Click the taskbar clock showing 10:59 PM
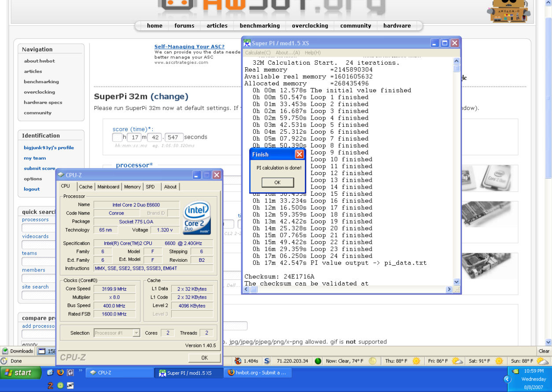The image size is (552, 392). 534,371
